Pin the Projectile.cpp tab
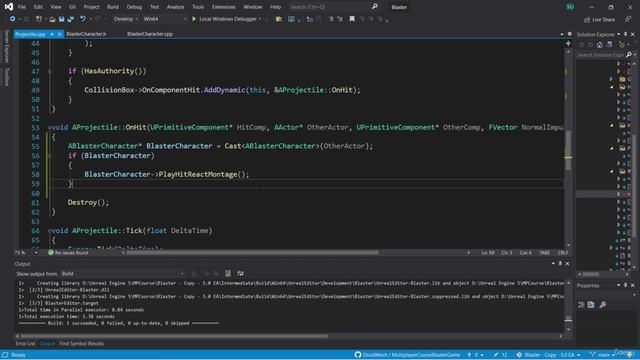This screenshot has height=360, width=640. (52, 34)
